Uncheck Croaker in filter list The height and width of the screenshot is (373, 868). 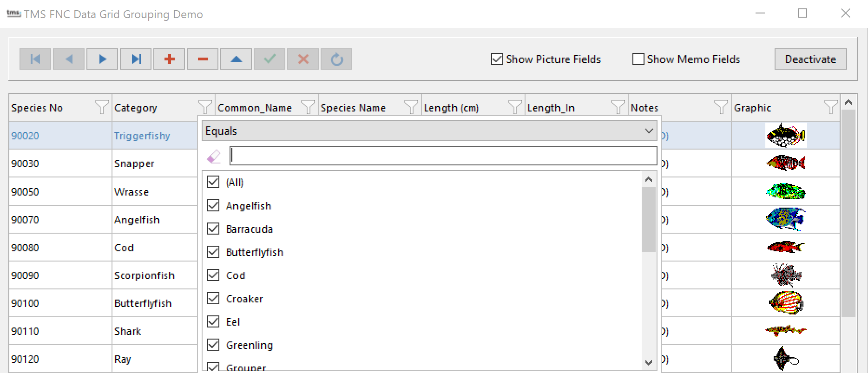click(213, 298)
